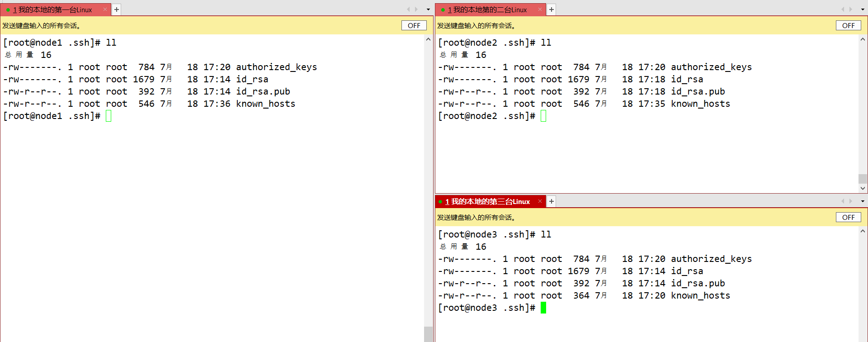
Task: Close the third Linux session tab
Action: [540, 201]
